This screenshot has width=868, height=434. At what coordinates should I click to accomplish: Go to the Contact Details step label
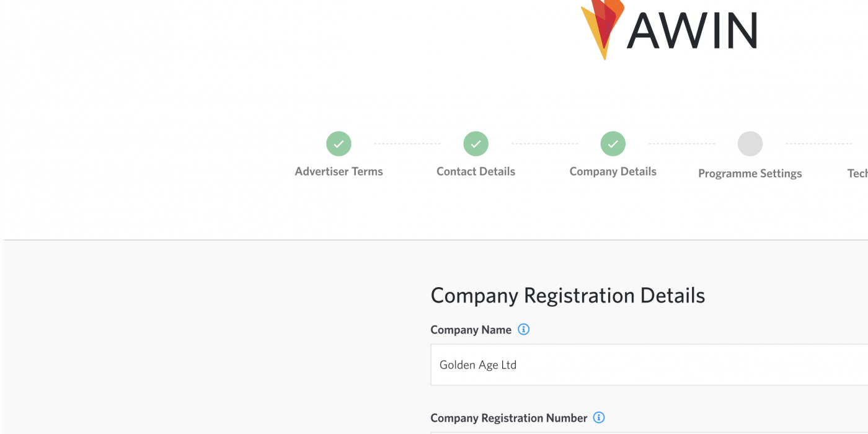tap(476, 172)
